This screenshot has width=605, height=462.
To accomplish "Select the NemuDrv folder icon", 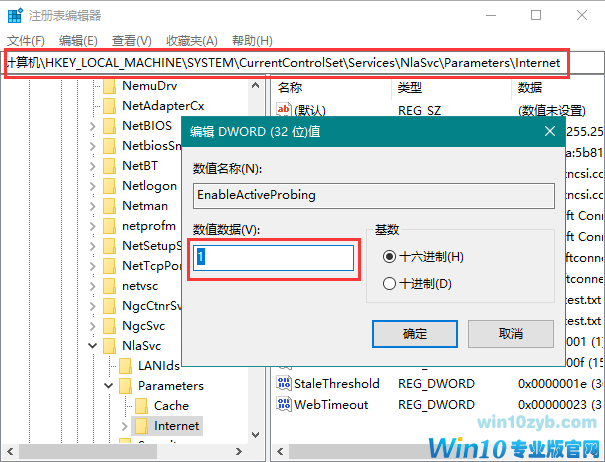I will point(110,86).
